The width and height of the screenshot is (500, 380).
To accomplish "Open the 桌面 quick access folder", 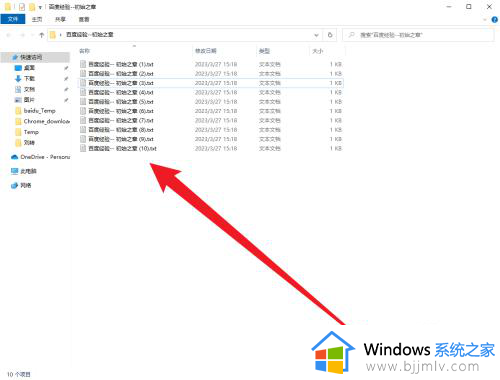I will (x=29, y=68).
